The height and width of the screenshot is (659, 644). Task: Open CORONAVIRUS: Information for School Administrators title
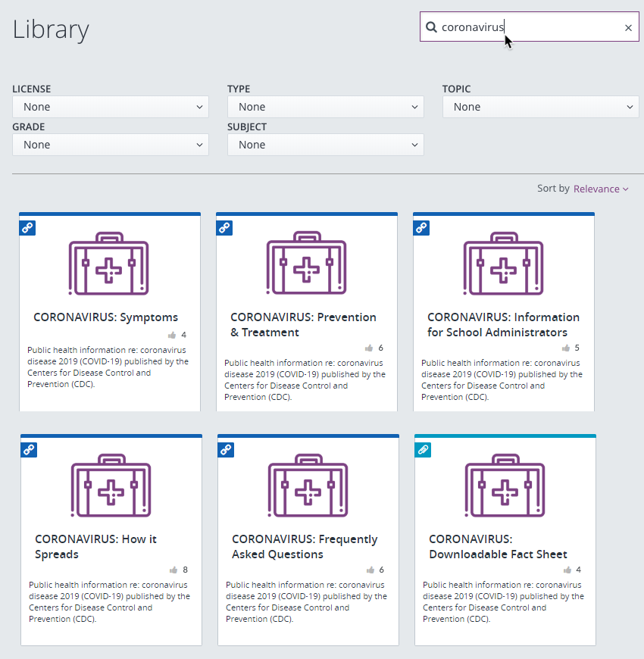(504, 325)
